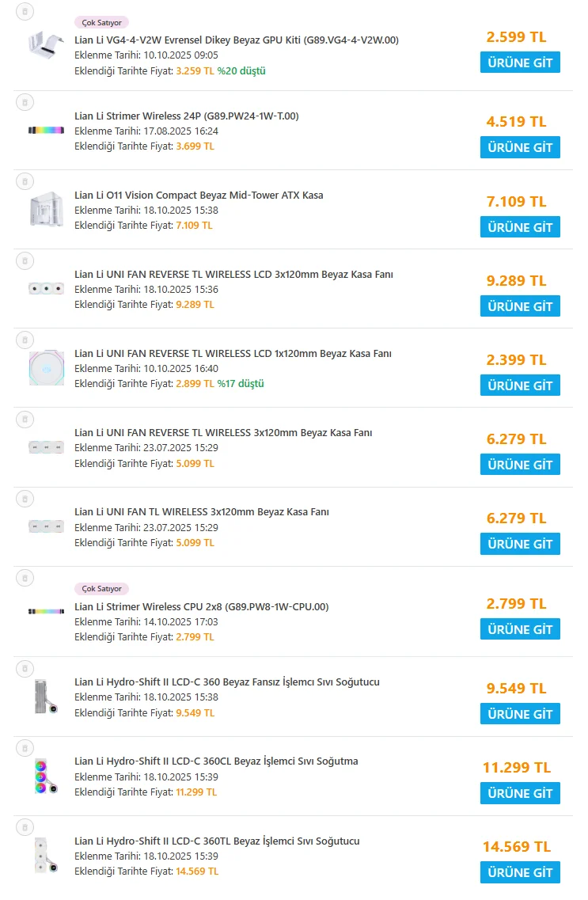Remove Hydro-Shift II LCD-C 360CL from list
Viewport: 588px width, 900px height.
25,747
